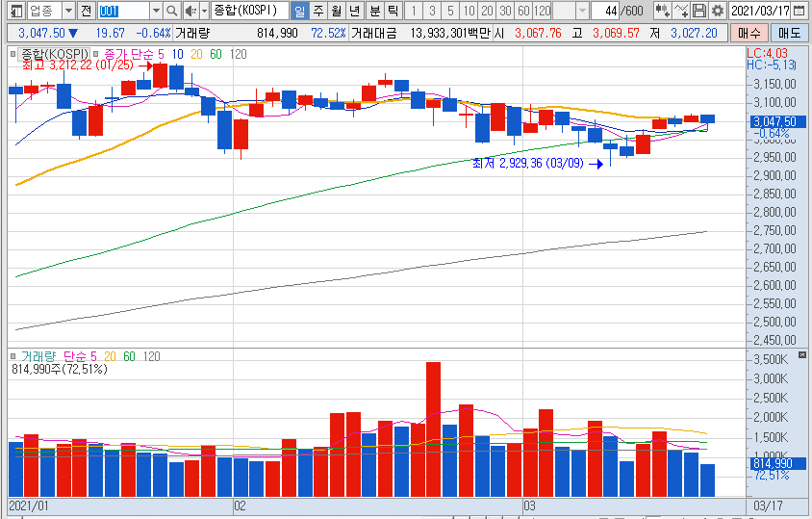This screenshot has width=812, height=519.
Task: Click the speaker sound icon
Action: coord(190,10)
